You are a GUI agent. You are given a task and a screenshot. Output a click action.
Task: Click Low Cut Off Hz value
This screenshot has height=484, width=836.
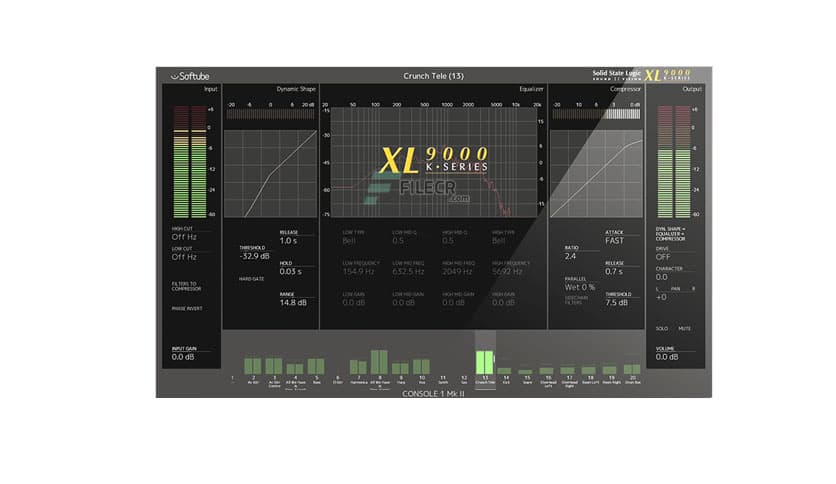tap(184, 257)
